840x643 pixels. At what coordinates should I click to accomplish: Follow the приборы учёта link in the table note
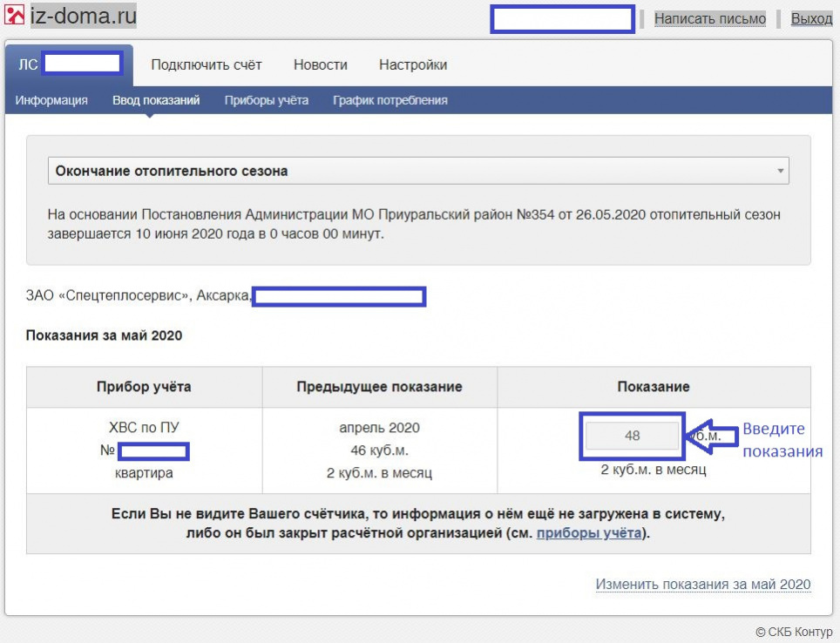point(589,533)
